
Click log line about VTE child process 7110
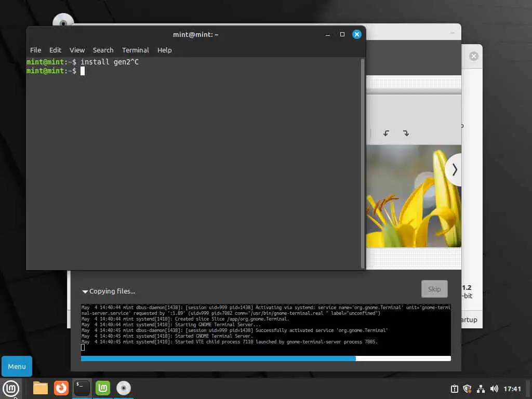pos(229,342)
